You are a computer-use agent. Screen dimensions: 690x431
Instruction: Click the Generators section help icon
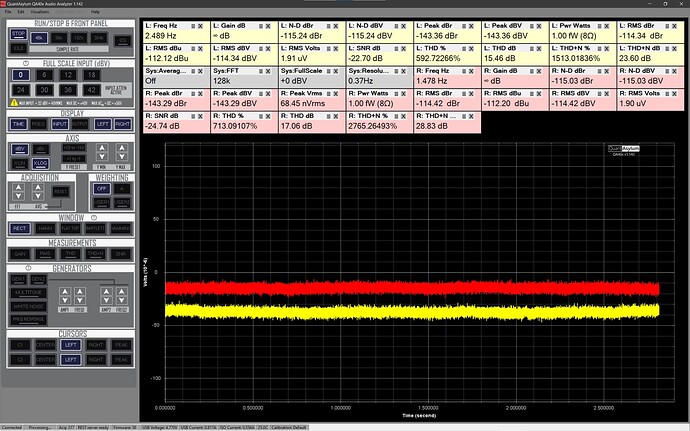pyautogui.click(x=28, y=268)
